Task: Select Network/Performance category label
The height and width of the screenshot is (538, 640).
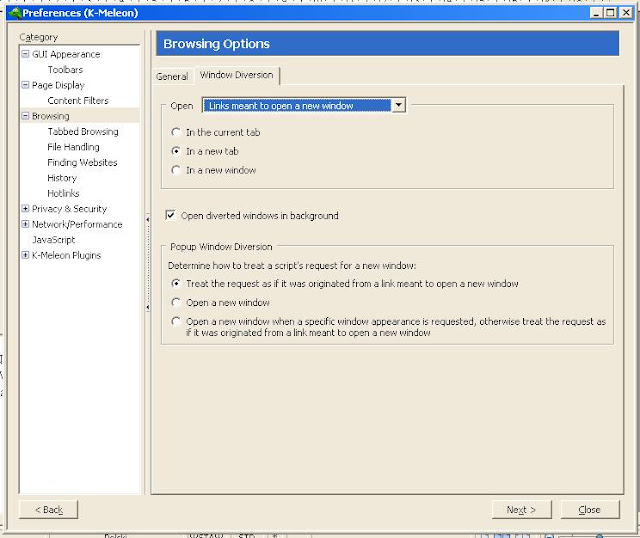Action: (77, 225)
